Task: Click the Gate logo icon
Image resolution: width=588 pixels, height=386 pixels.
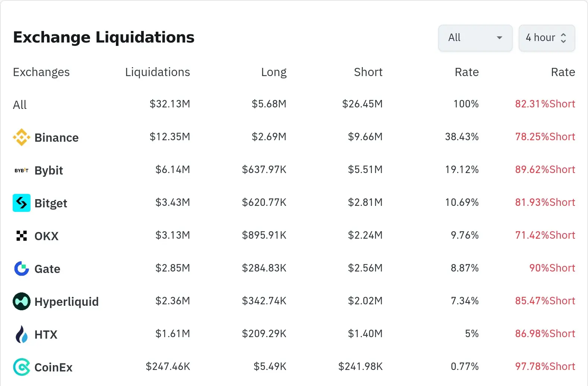Action: click(x=22, y=269)
